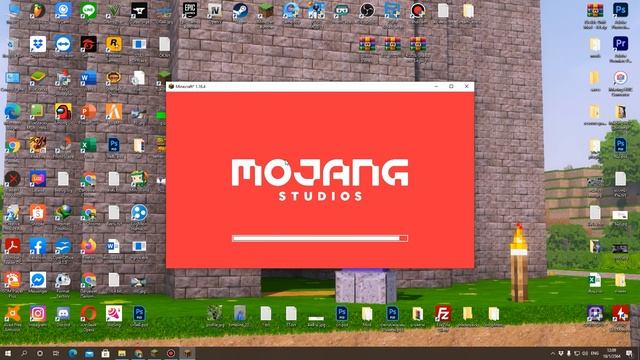This screenshot has width=640, height=360.
Task: Click the Minecraft loading progress bar
Action: click(320, 238)
